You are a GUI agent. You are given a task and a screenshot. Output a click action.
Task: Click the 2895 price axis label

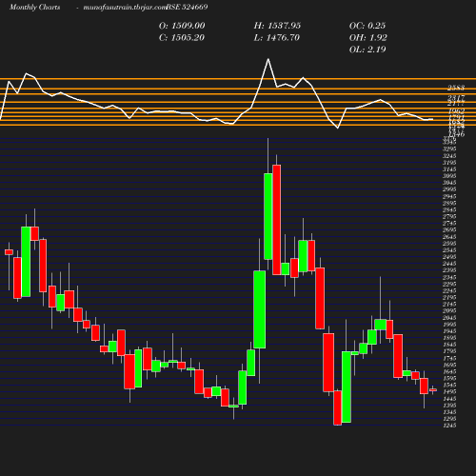(x=449, y=203)
